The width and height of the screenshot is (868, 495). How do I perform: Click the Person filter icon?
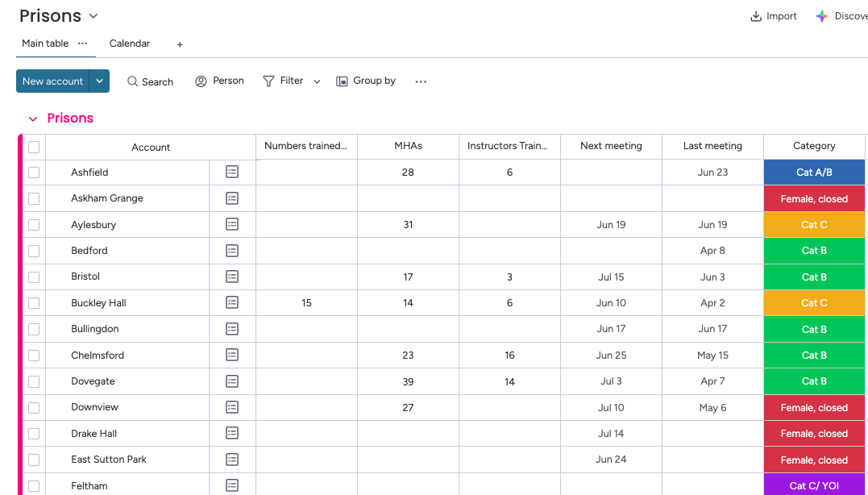coord(201,81)
